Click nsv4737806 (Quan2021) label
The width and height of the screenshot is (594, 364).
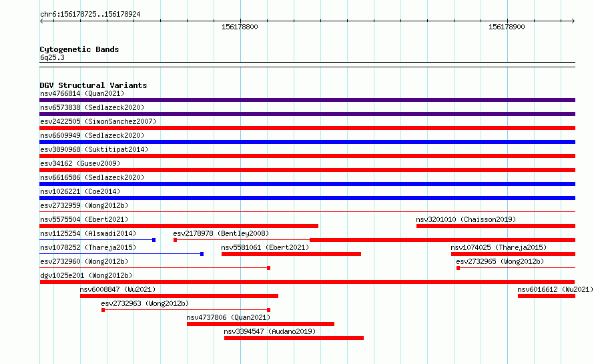(x=228, y=317)
